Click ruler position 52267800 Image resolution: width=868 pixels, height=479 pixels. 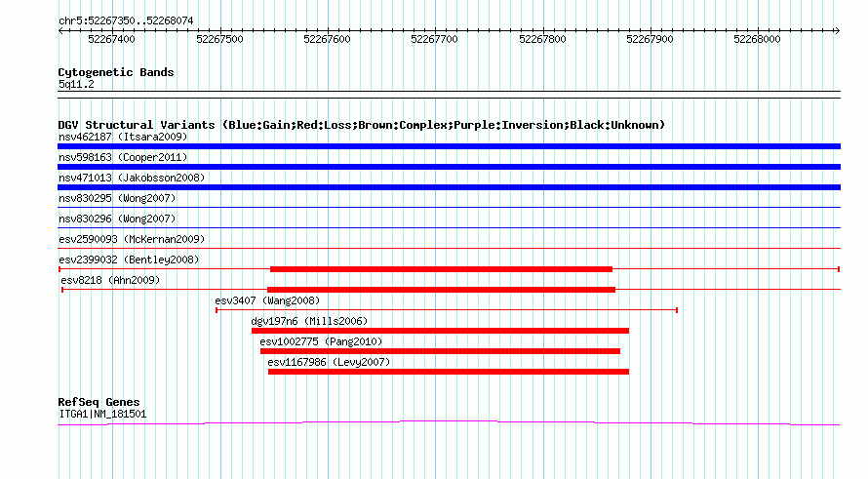(x=542, y=39)
